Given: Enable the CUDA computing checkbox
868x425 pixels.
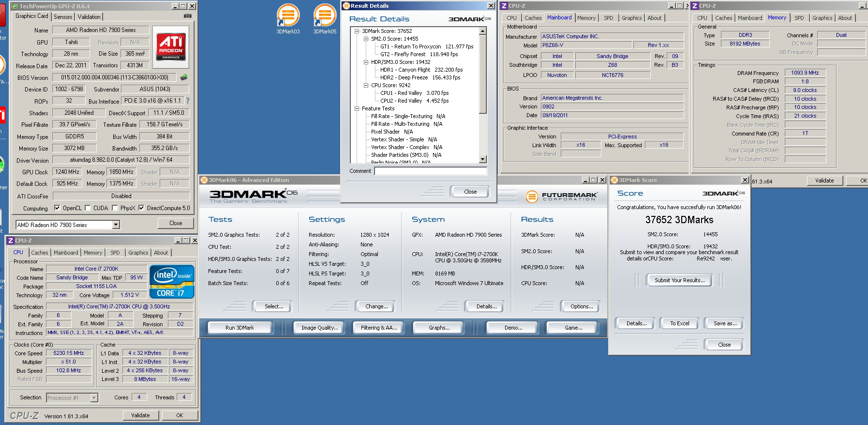Looking at the screenshot, I should click(x=88, y=208).
